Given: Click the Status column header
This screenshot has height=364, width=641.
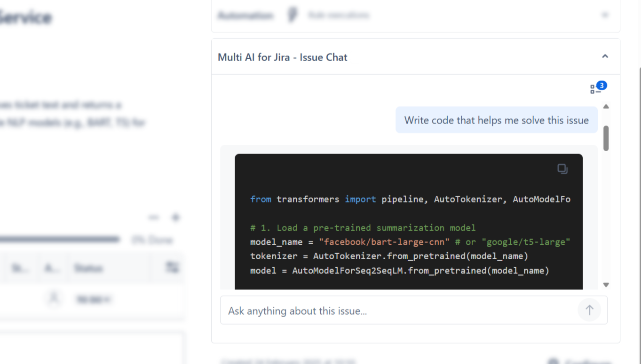Looking at the screenshot, I should pyautogui.click(x=88, y=268).
